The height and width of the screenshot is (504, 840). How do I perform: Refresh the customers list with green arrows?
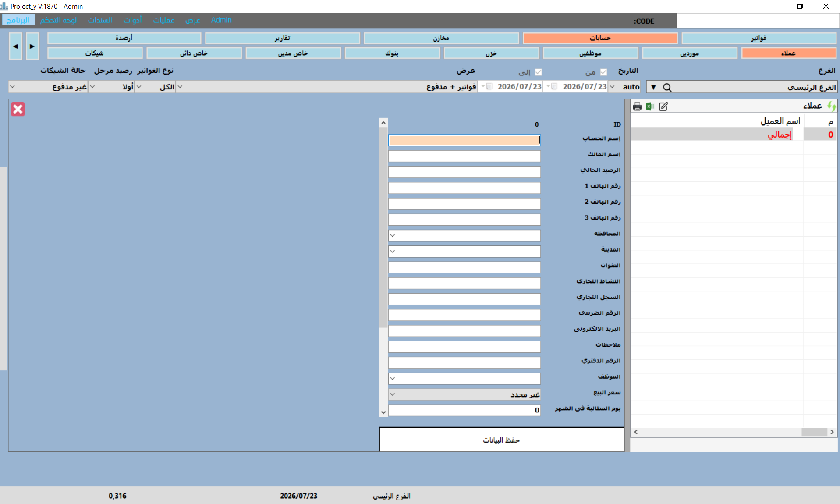click(831, 106)
